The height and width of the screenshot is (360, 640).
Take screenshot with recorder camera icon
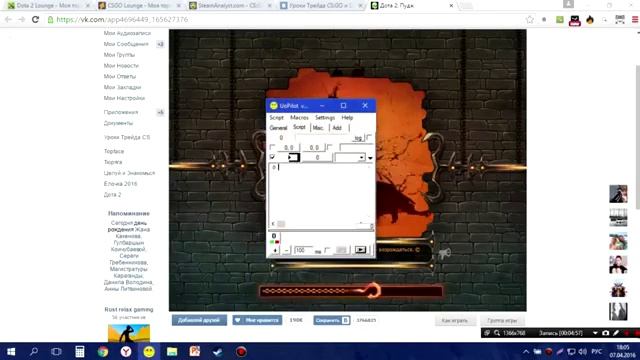click(x=606, y=333)
